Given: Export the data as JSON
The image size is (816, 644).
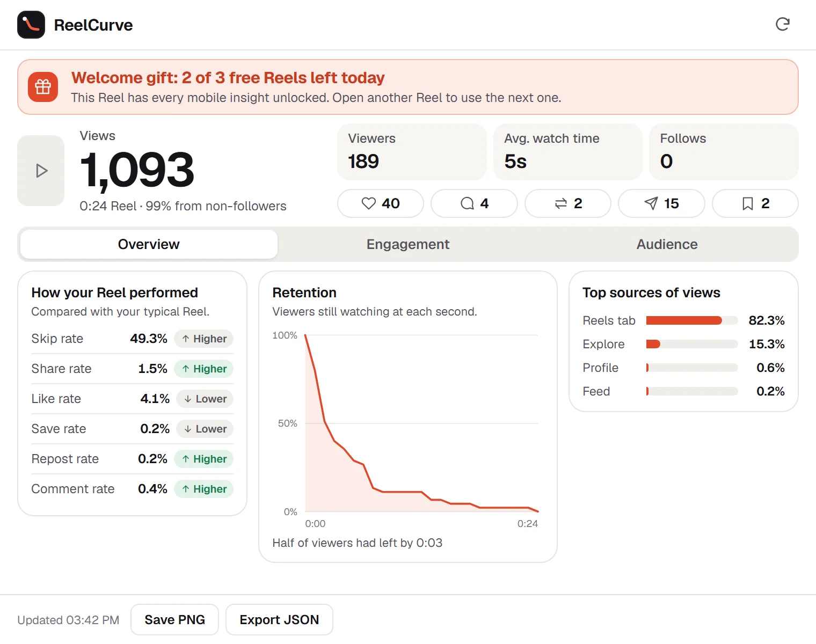Looking at the screenshot, I should pyautogui.click(x=279, y=620).
